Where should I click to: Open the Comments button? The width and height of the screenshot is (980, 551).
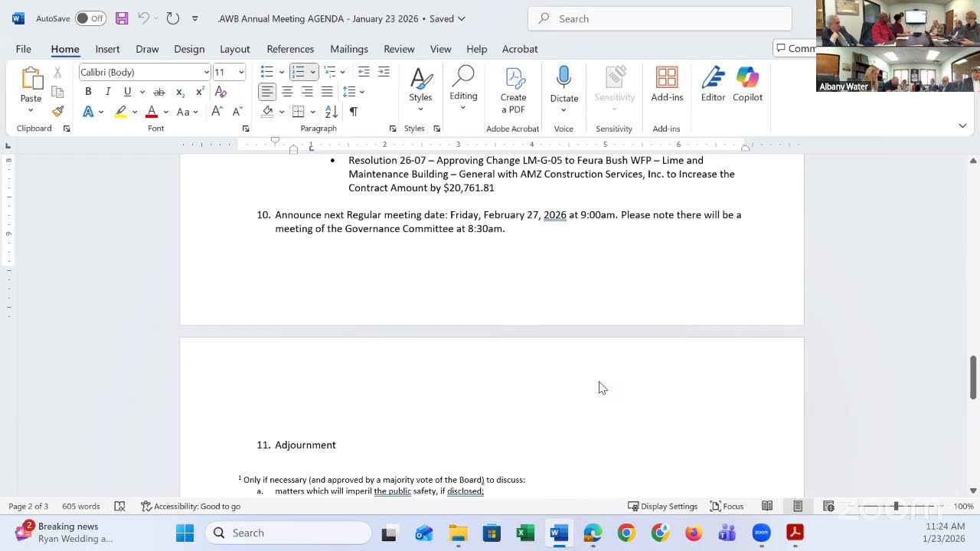coord(795,49)
